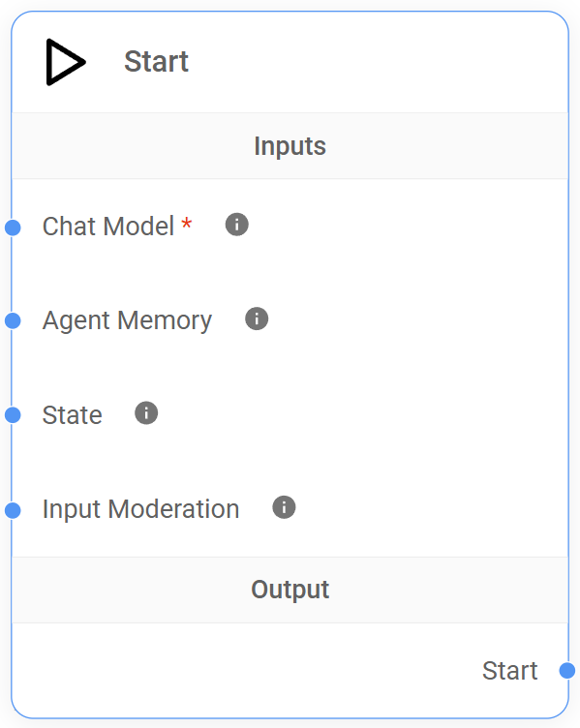This screenshot has height=728, width=580.
Task: Open the Chat Model info tooltip icon
Action: coord(237,225)
